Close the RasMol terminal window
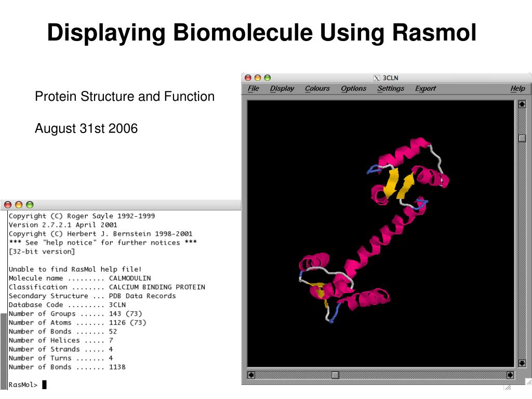Viewport: 532px width, 399px height. [x=8, y=205]
